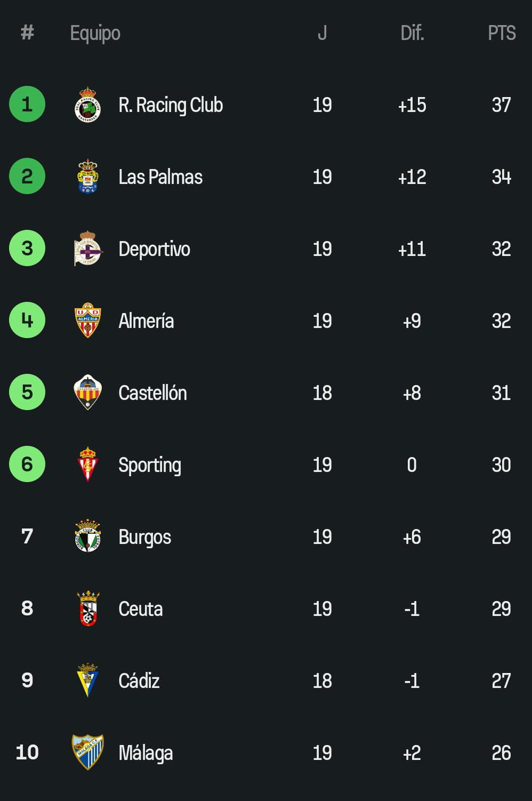Click Málaga's 26 points value

(501, 752)
